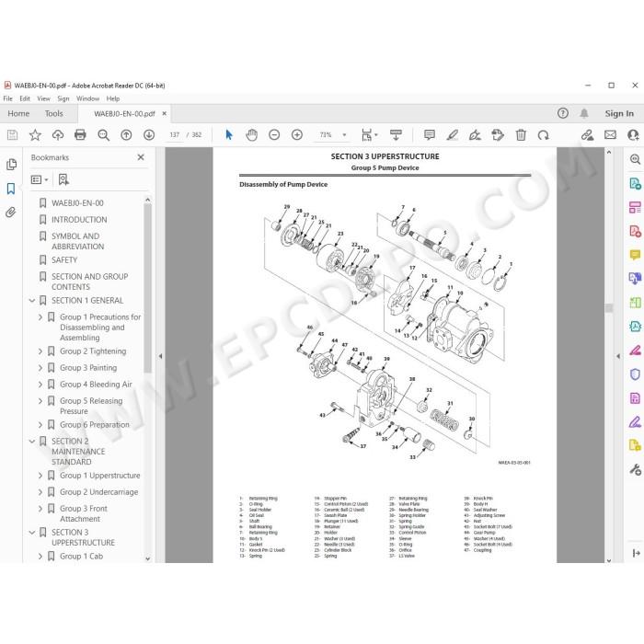Click the stamp tool icon
Viewport: 644px width, 644px height.
(x=498, y=134)
